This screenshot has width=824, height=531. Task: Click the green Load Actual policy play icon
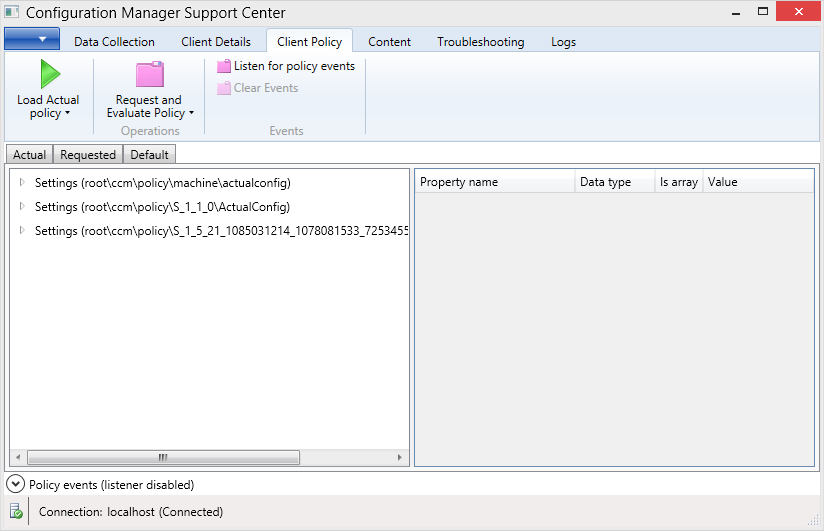pos(50,74)
